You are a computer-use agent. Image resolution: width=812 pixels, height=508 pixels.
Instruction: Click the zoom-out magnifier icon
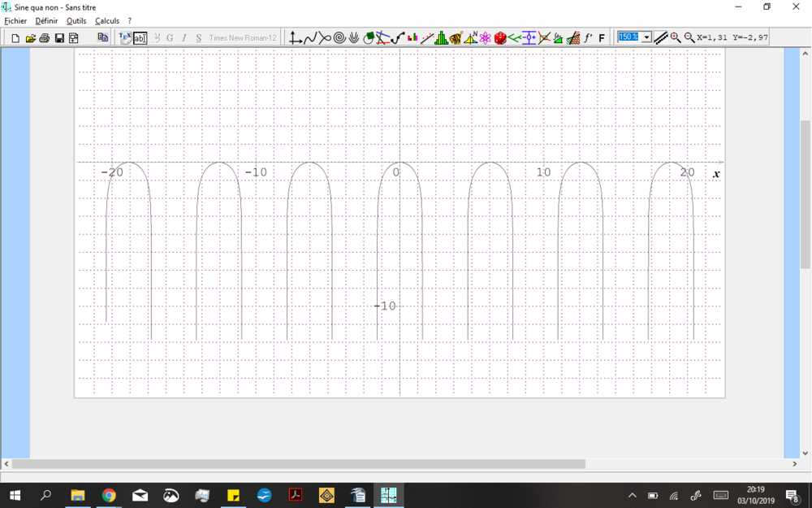[x=689, y=38]
